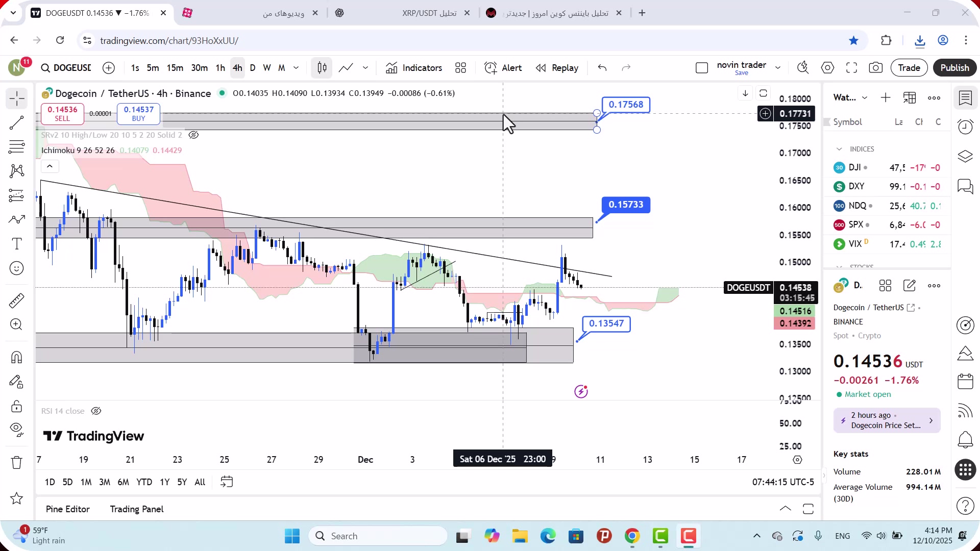Screen dimensions: 980x551
Task: Open indicator templates grid
Action: [461, 68]
